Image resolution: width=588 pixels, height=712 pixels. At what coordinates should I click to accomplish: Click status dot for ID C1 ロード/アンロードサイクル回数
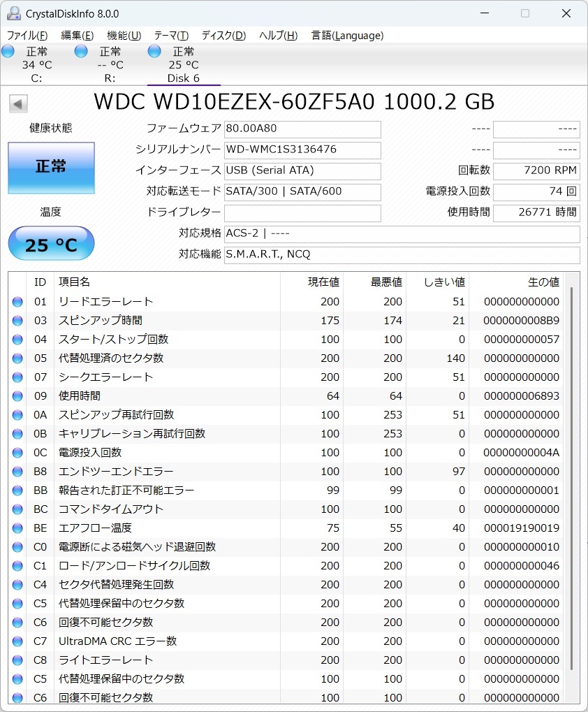(17, 566)
